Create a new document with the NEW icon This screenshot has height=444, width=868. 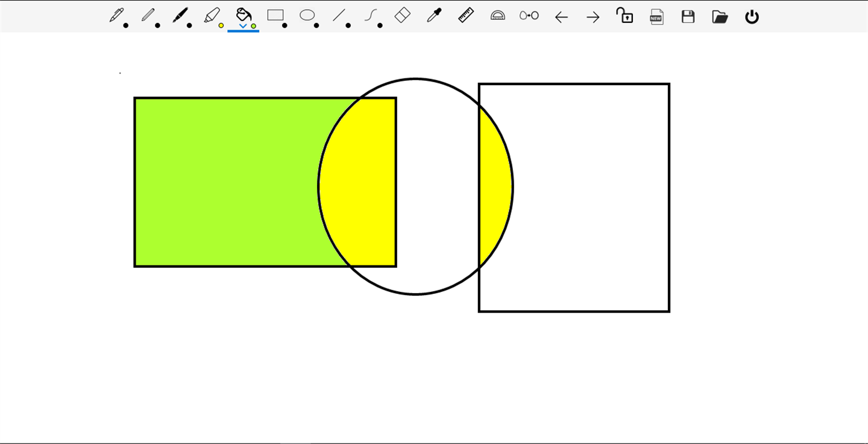(656, 16)
